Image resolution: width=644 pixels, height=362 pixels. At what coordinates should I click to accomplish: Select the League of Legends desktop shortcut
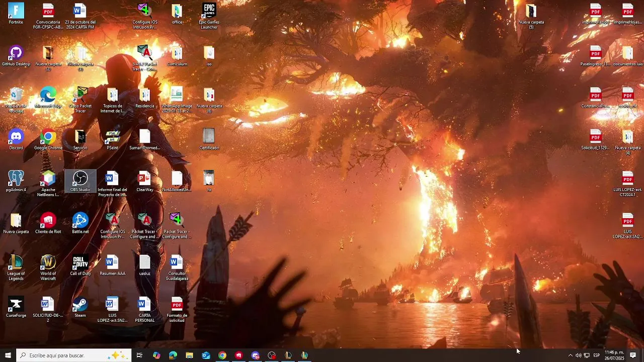coord(16,267)
